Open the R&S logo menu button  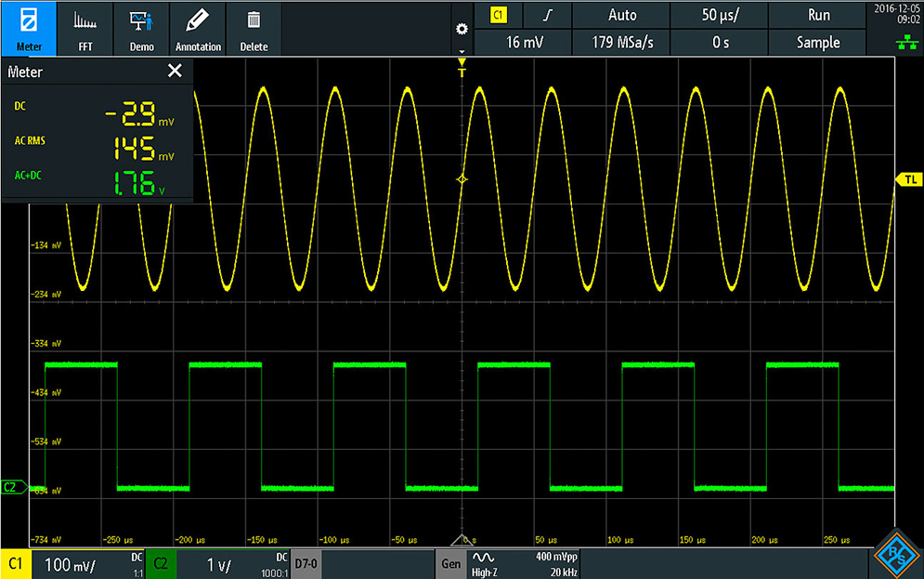pyautogui.click(x=896, y=559)
